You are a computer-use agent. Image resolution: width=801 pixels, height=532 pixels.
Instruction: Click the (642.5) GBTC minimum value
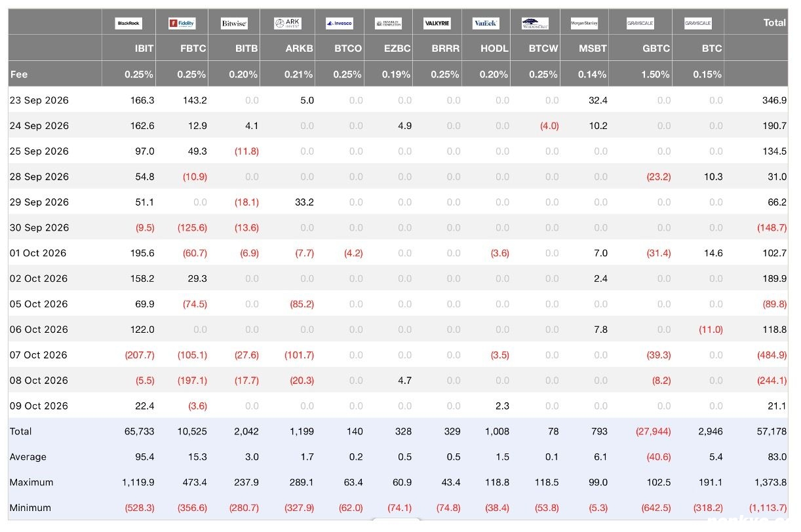click(655, 508)
